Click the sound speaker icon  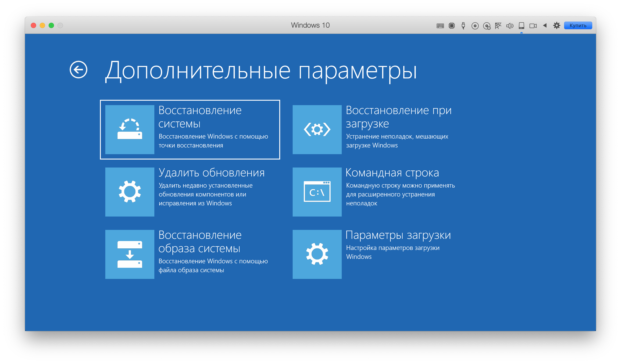point(510,26)
